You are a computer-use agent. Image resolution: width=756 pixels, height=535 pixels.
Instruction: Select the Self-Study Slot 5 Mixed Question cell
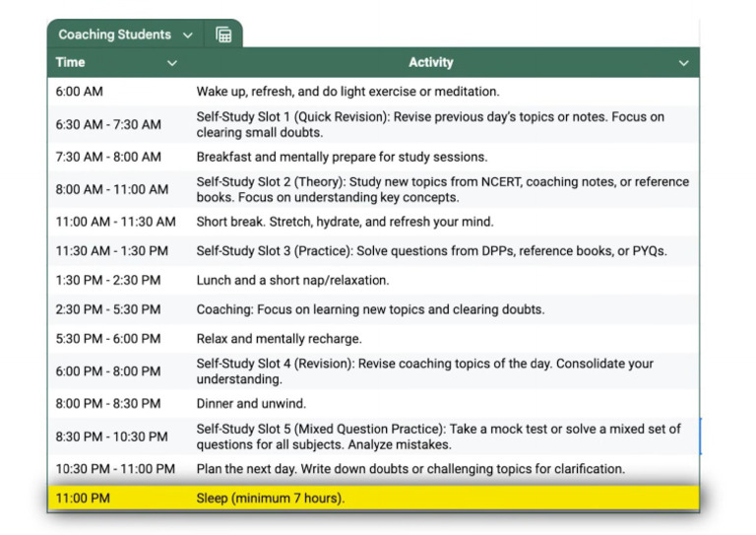pos(444,436)
